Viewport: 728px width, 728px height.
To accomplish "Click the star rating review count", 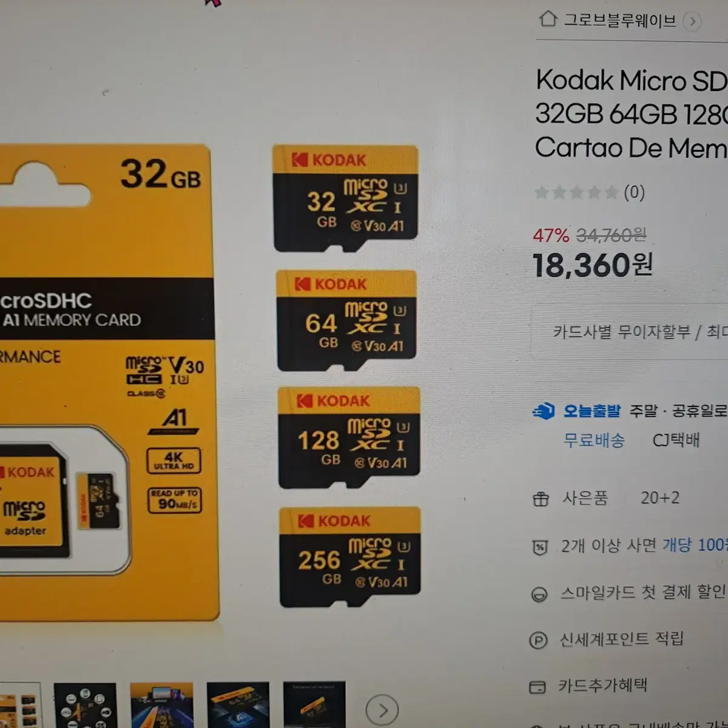I will [634, 193].
